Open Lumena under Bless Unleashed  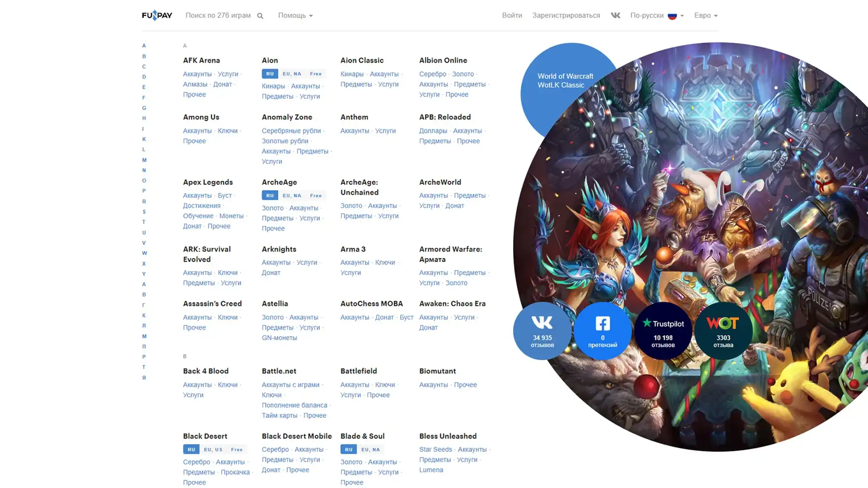[x=431, y=470]
